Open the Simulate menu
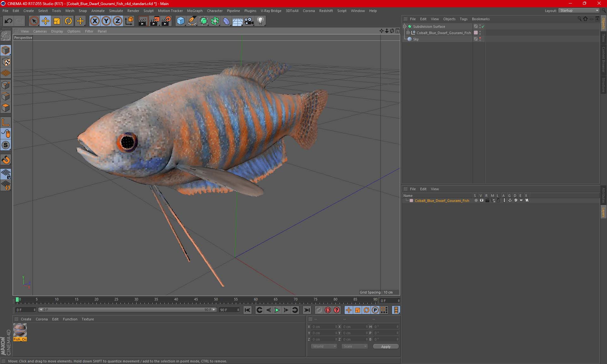607x364 pixels. pyautogui.click(x=116, y=11)
